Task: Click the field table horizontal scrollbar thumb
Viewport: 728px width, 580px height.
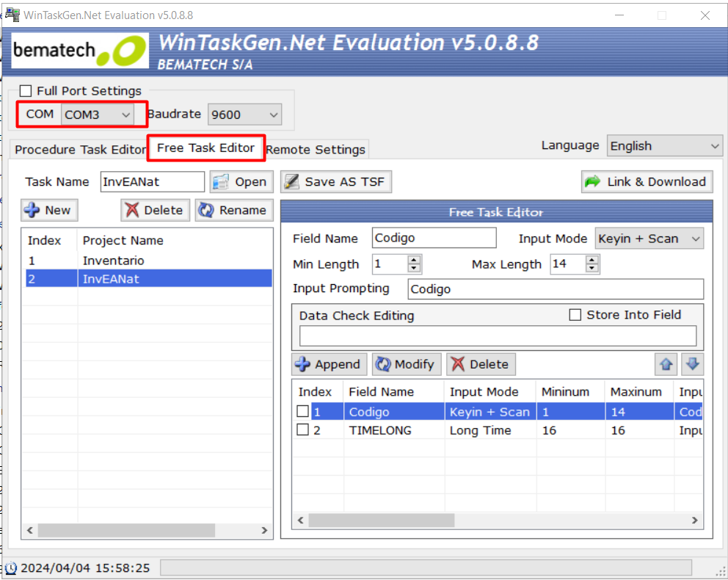Action: point(381,520)
